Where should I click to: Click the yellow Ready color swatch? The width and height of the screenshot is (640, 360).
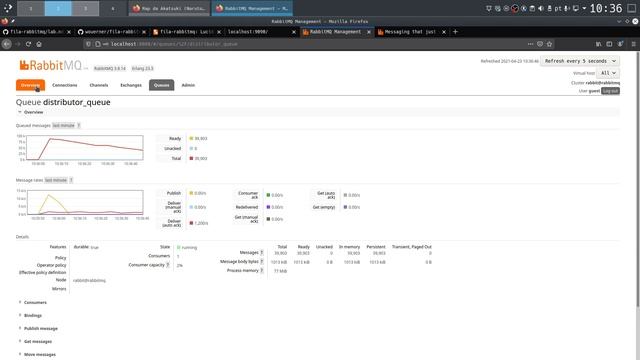pyautogui.click(x=191, y=138)
